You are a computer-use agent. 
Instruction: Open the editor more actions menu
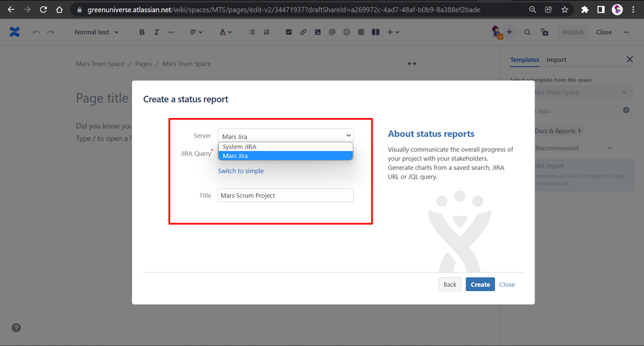[626, 32]
